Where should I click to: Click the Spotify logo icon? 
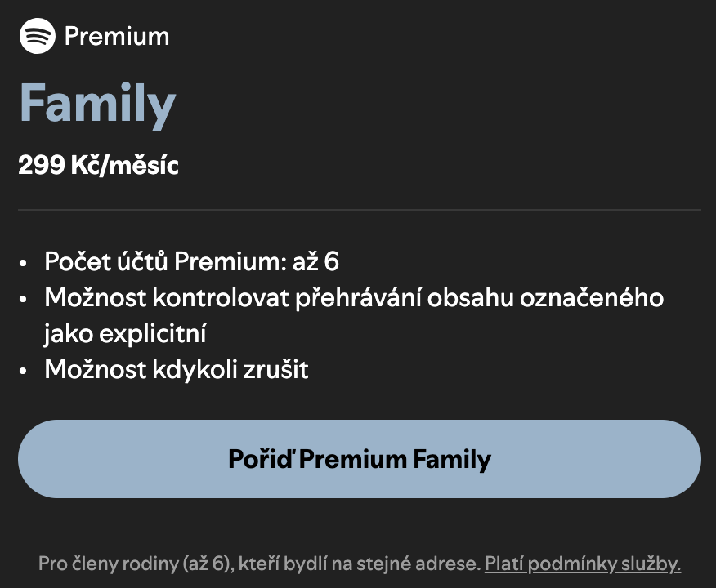pyautogui.click(x=37, y=36)
